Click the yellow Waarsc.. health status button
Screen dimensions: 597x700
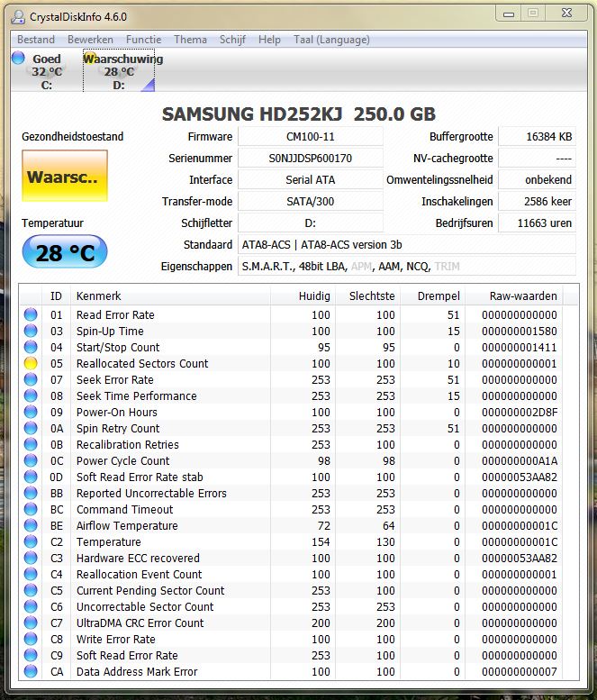[65, 176]
